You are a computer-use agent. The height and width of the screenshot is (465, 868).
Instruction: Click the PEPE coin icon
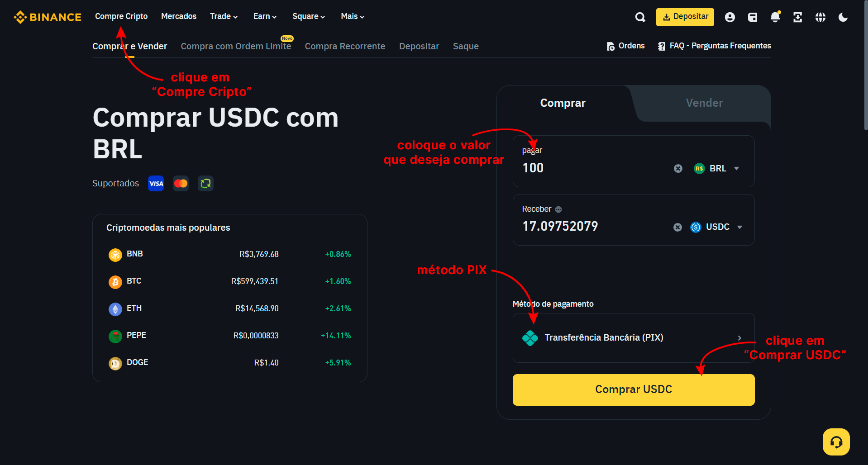tap(115, 336)
